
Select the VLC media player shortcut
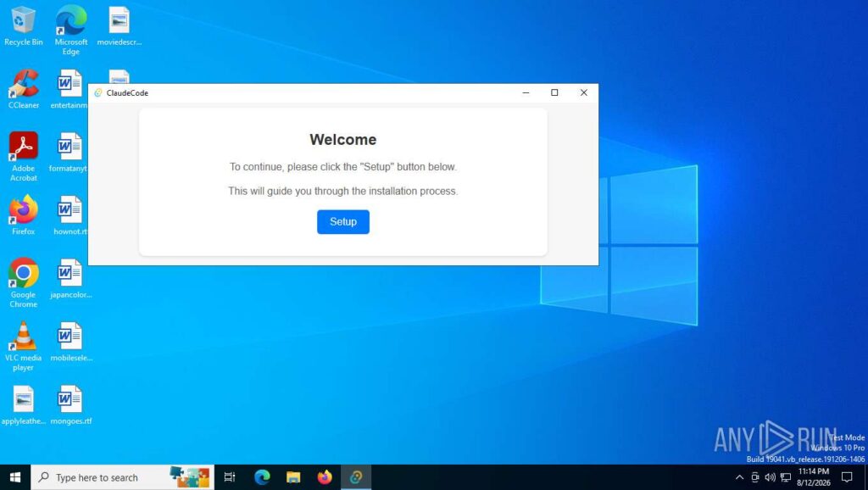point(23,346)
